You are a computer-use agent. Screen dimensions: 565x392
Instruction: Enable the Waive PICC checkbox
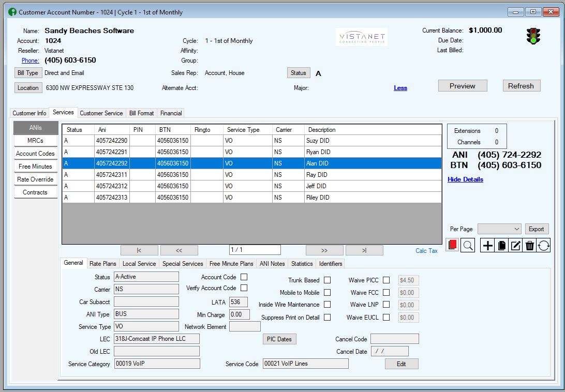pyautogui.click(x=386, y=280)
